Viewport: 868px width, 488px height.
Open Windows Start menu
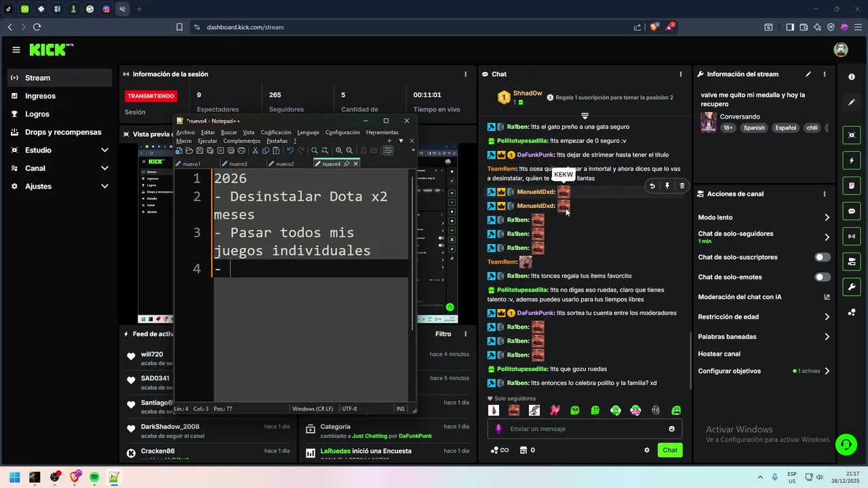pos(15,477)
